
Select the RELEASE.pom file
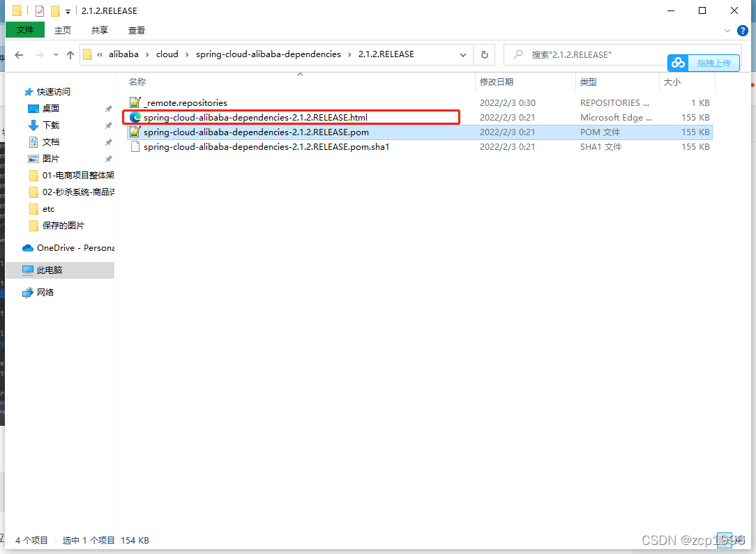[419, 132]
